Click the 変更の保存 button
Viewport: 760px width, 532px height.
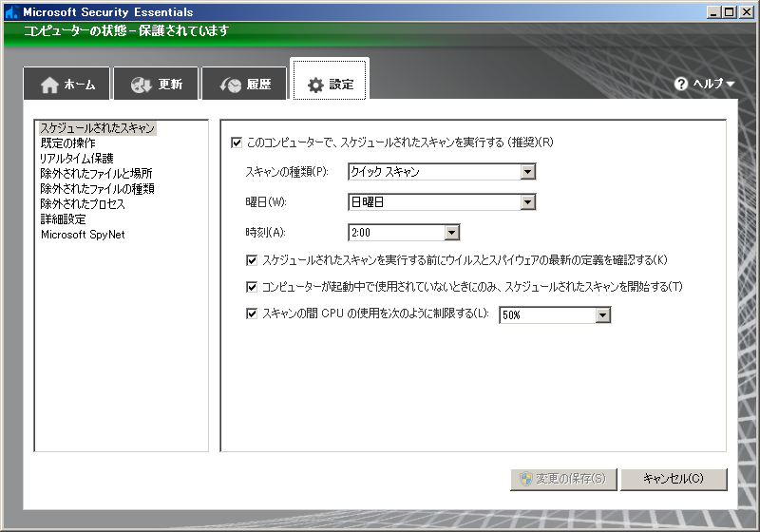pos(564,479)
